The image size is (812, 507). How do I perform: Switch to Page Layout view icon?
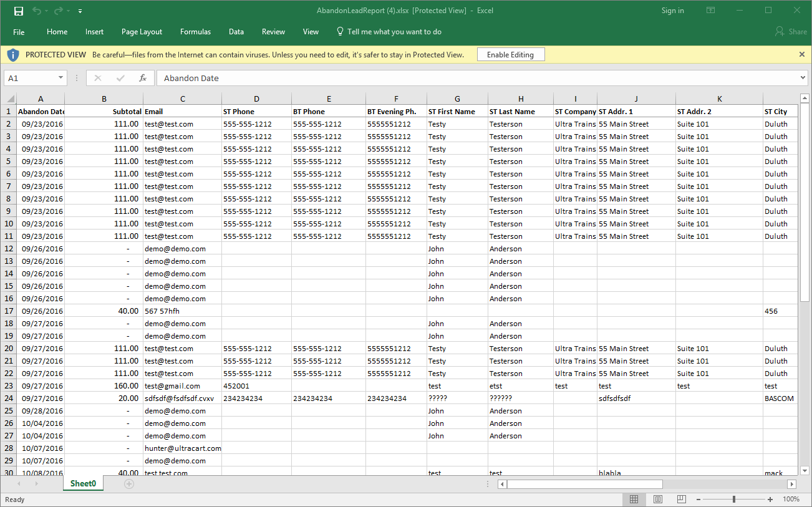pyautogui.click(x=658, y=500)
